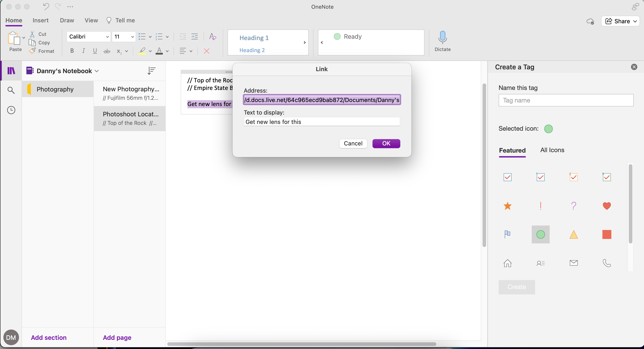Click the Tag name input field
This screenshot has height=349, width=644.
pos(566,100)
